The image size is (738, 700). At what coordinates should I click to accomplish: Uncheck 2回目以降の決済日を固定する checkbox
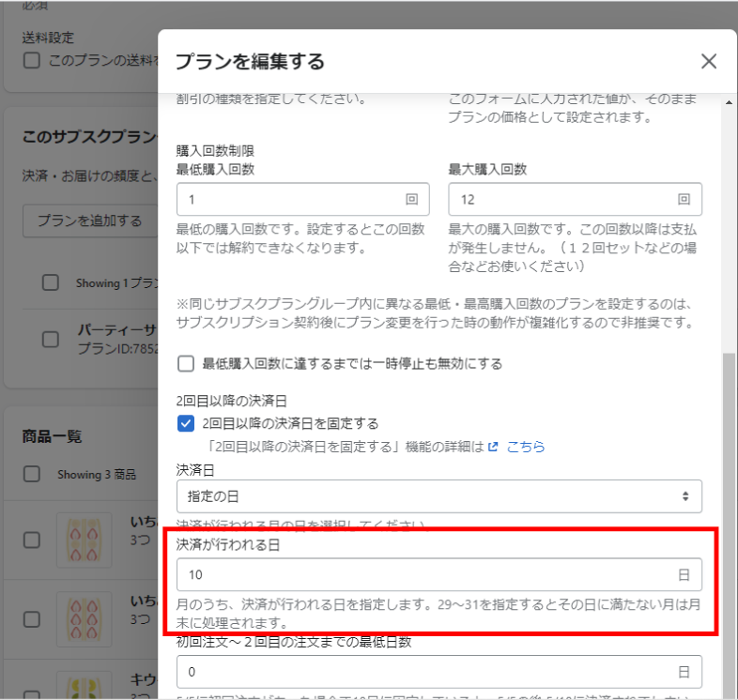coord(186,423)
